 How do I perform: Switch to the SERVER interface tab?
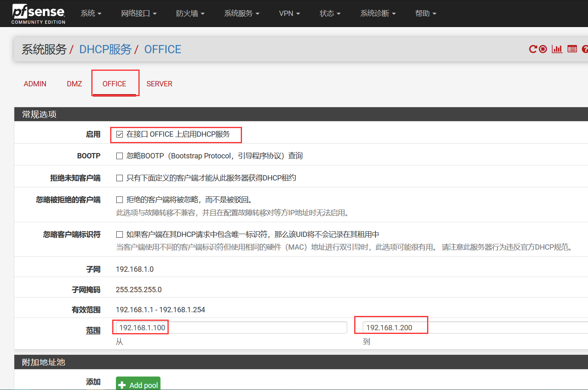pos(159,84)
